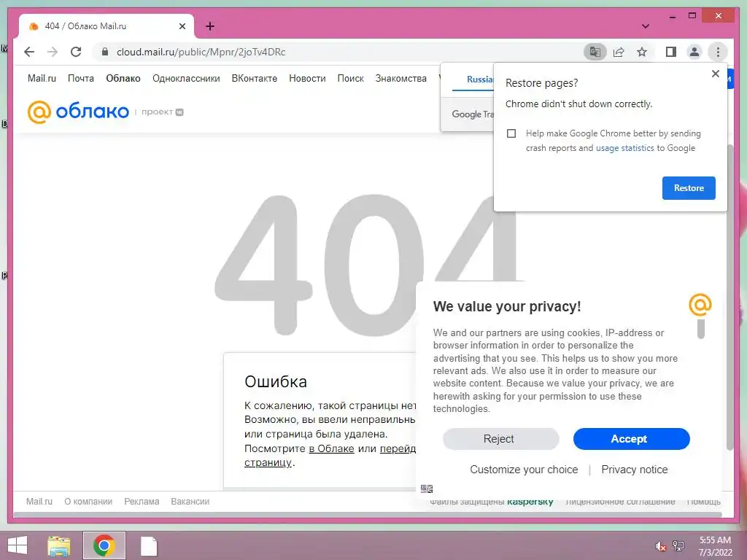Reject cookies with the Reject button
Screen dimensions: 747x560
pos(500,438)
